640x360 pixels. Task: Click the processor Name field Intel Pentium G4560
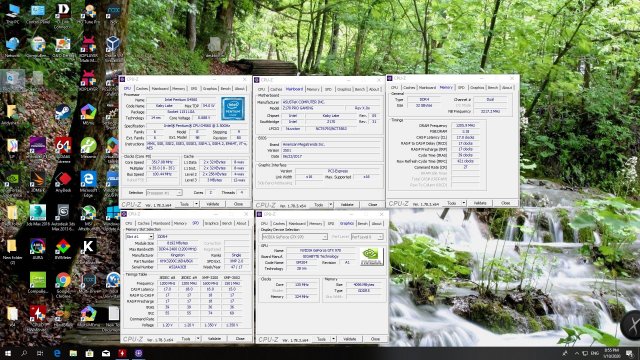(182, 100)
